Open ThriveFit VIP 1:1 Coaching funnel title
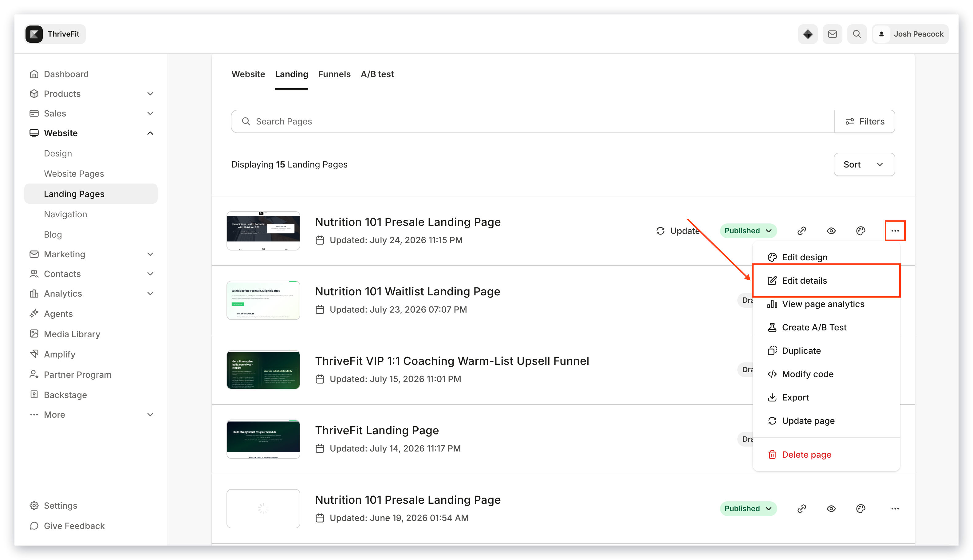This screenshot has width=973, height=560. [x=452, y=361]
